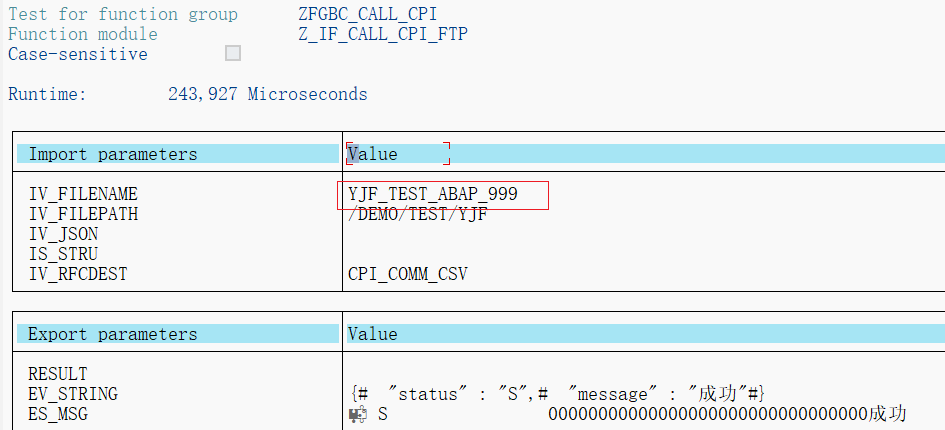Click the Runtime microseconds value
945x430 pixels.
(x=268, y=94)
